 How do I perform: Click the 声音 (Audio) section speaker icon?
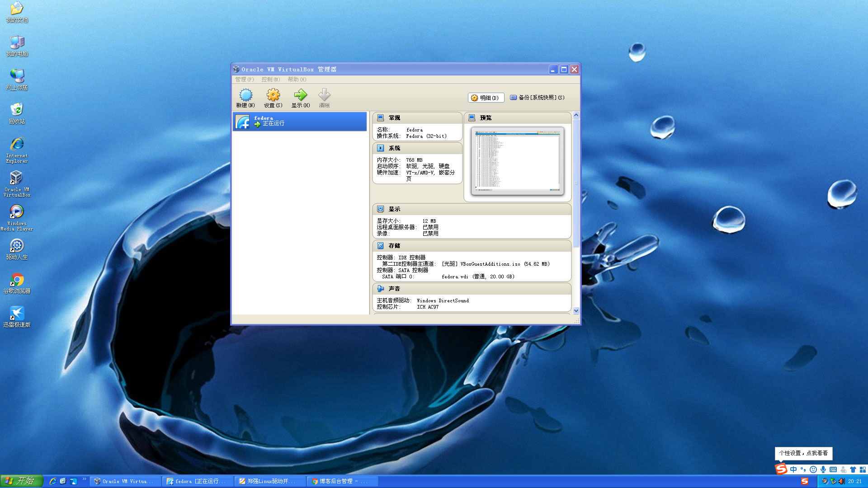(x=381, y=289)
